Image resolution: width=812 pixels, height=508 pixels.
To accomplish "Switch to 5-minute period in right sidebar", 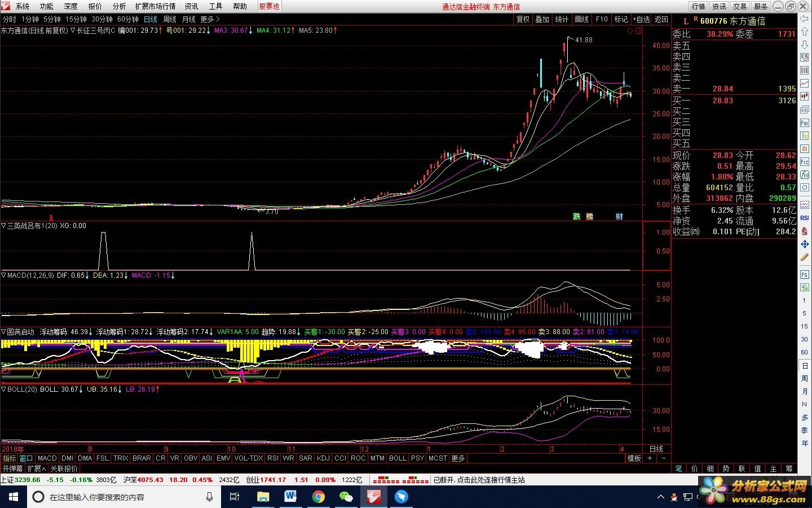I will click(805, 314).
